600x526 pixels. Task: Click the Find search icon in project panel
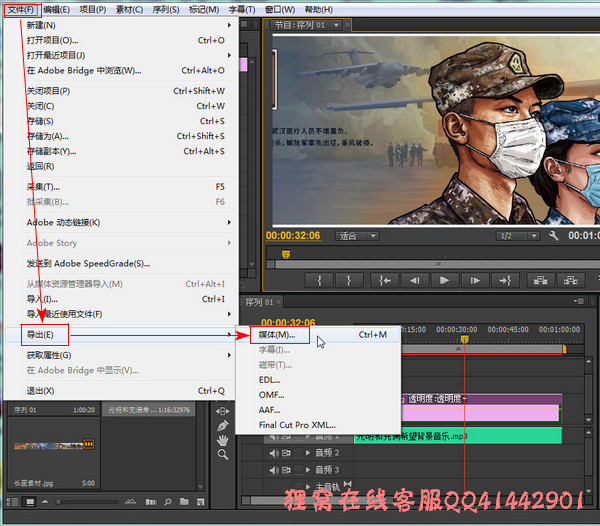pos(168,502)
